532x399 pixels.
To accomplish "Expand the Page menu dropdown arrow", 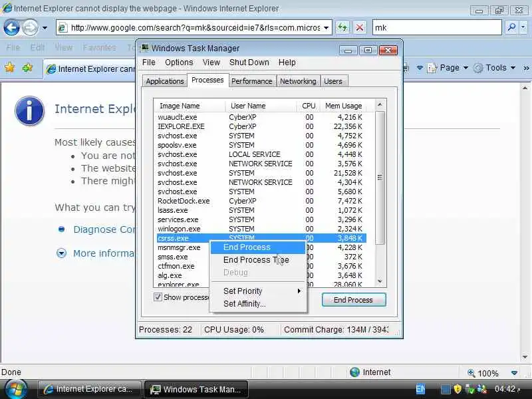I will tap(466, 68).
